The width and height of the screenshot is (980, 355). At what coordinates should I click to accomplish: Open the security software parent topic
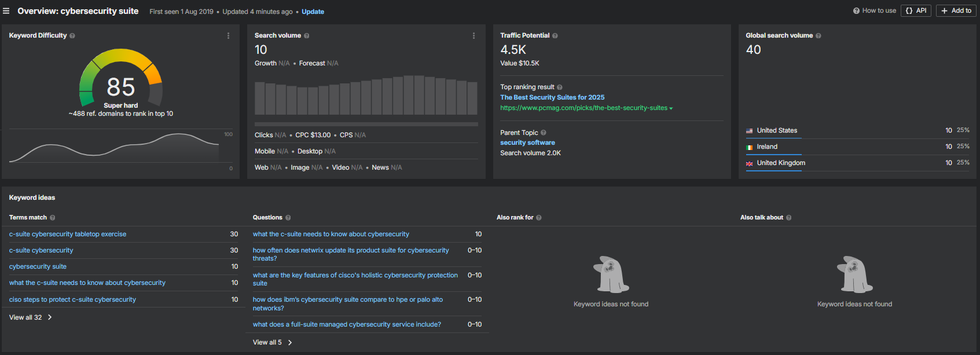(x=527, y=142)
